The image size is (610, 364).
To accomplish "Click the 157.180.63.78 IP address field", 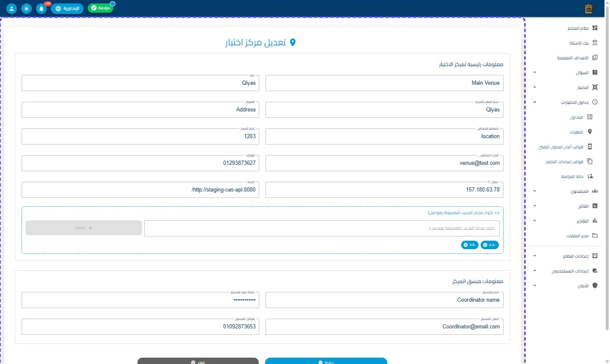I will click(384, 190).
